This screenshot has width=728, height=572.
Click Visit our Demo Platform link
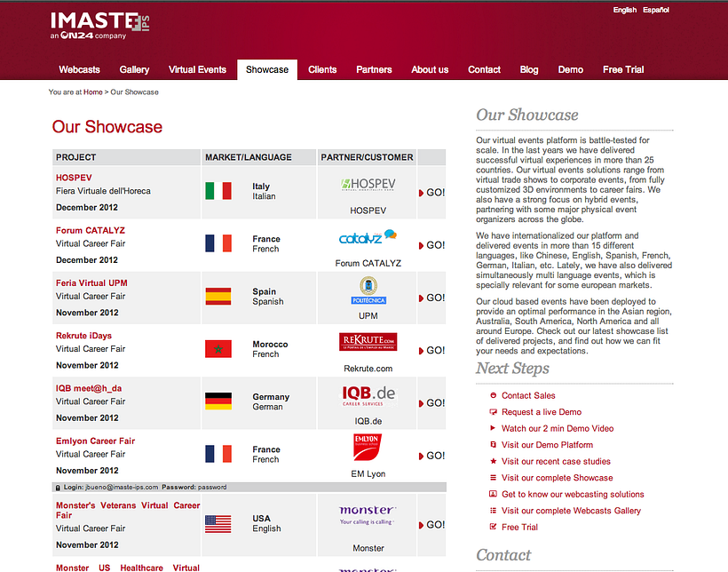pos(548,445)
